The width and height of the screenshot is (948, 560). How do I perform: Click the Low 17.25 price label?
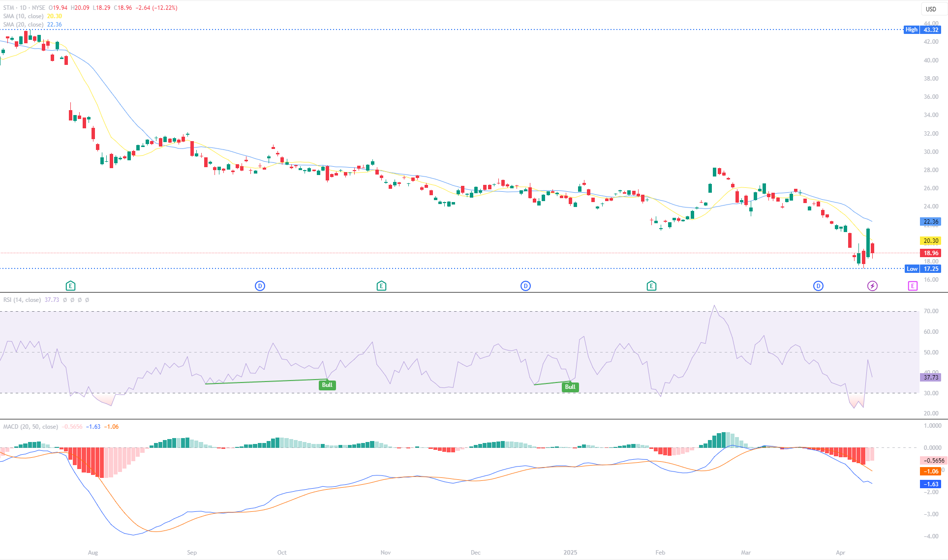(923, 269)
